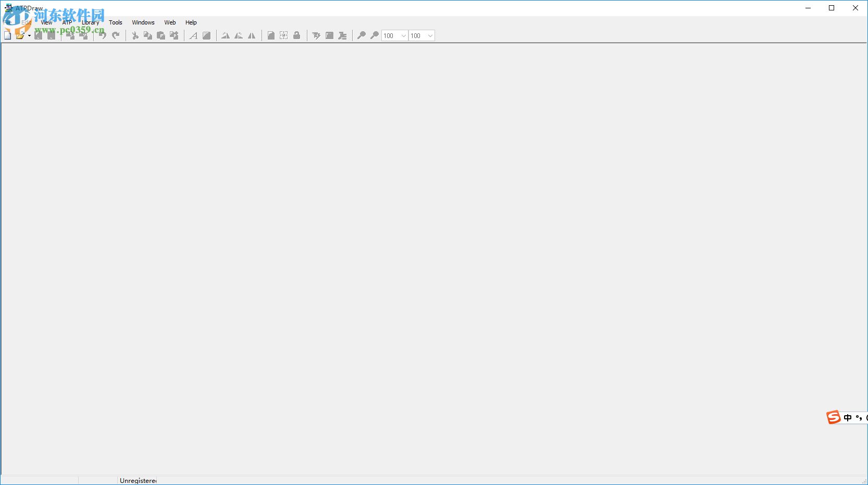Click the picture icon beside letter A
868x485 pixels.
coord(206,35)
